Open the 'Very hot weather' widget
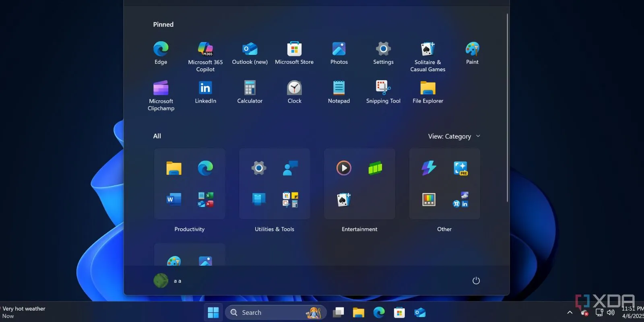 (x=23, y=312)
